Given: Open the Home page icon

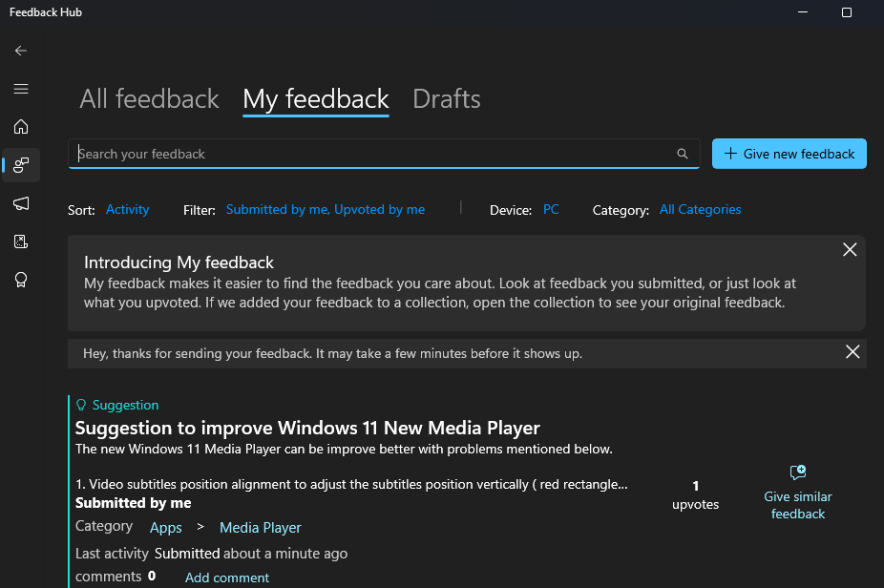Looking at the screenshot, I should tap(21, 127).
